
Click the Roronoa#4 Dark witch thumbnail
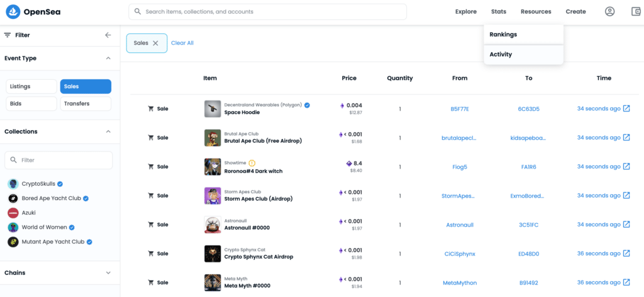pos(213,167)
